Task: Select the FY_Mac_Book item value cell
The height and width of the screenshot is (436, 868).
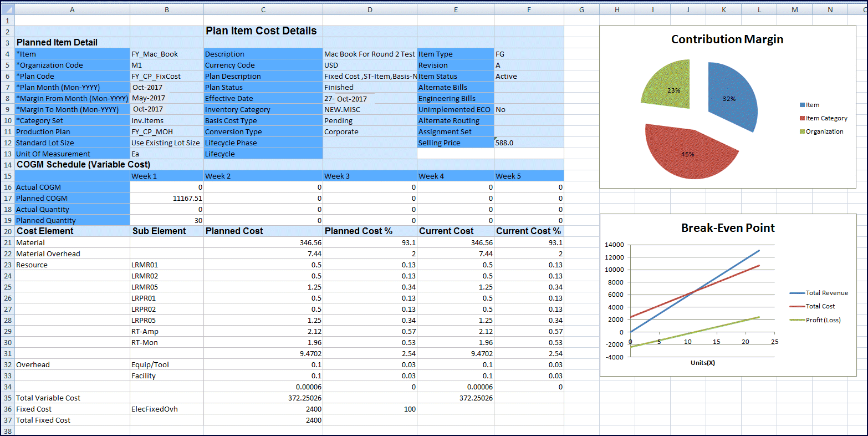Action: pyautogui.click(x=167, y=54)
